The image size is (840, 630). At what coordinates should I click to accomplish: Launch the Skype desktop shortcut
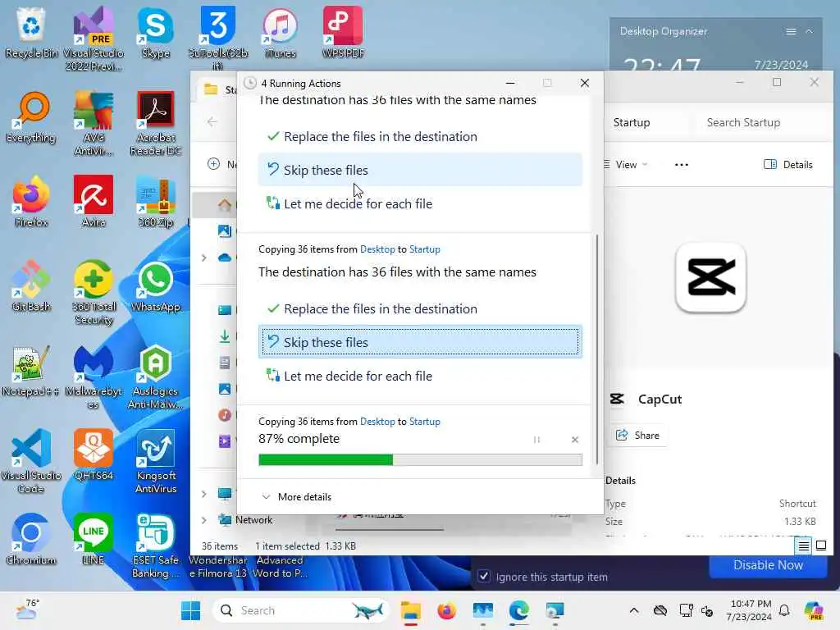tap(155, 33)
